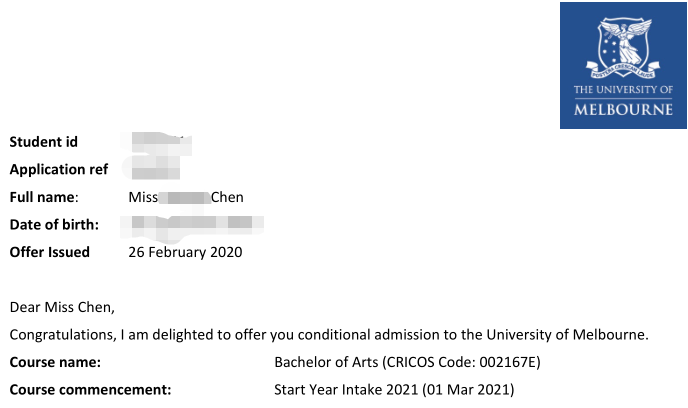Click the "Full name:" label

pos(43,197)
